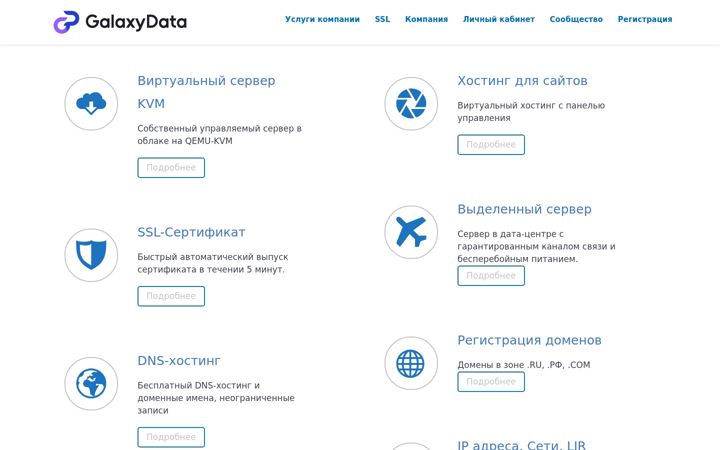Click the shield icon for SSL-Сертификат
The width and height of the screenshot is (720, 450).
[91, 255]
